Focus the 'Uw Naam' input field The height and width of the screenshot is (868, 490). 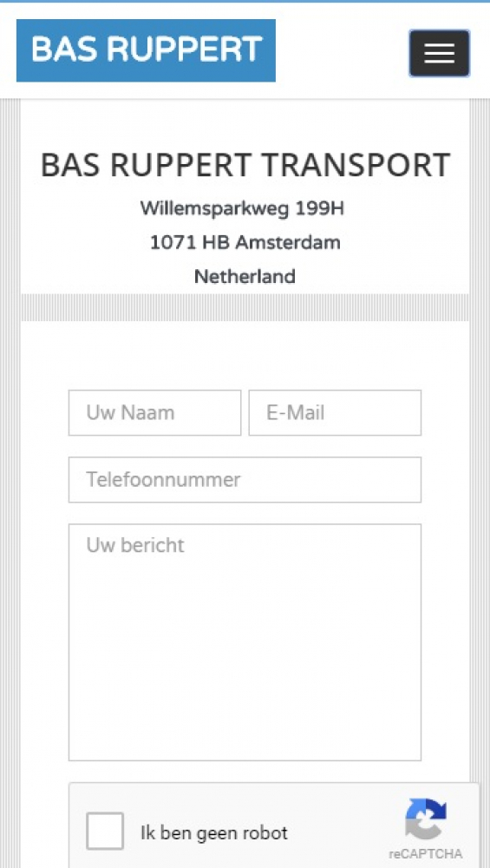point(155,412)
